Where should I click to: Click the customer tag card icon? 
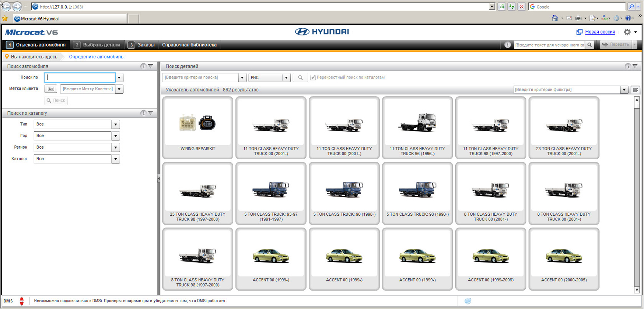pos(51,89)
